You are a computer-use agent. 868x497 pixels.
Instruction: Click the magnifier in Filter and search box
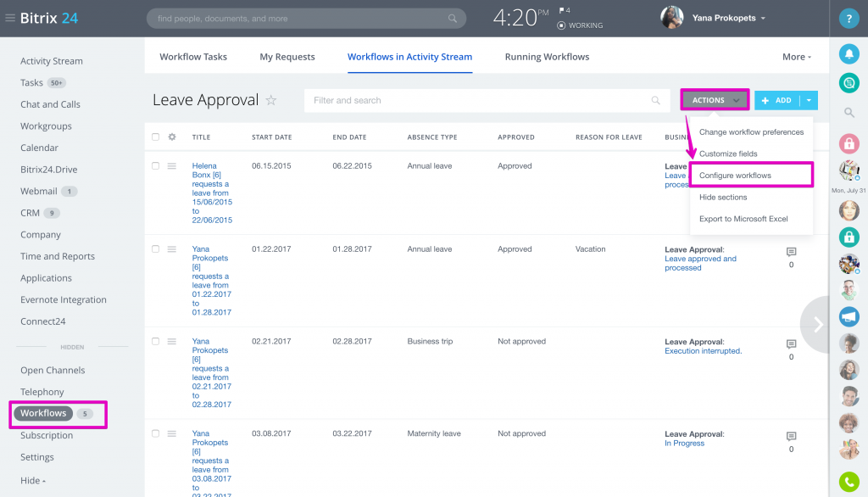655,100
